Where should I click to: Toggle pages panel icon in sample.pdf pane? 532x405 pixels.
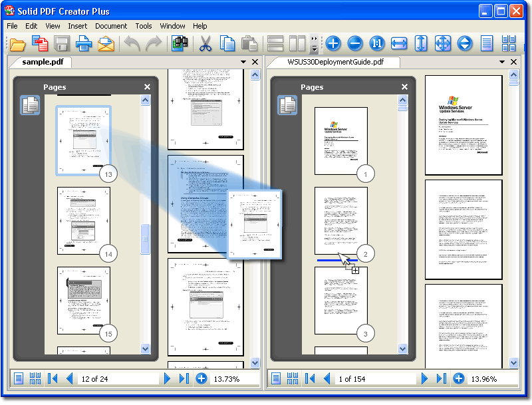pyautogui.click(x=30, y=105)
